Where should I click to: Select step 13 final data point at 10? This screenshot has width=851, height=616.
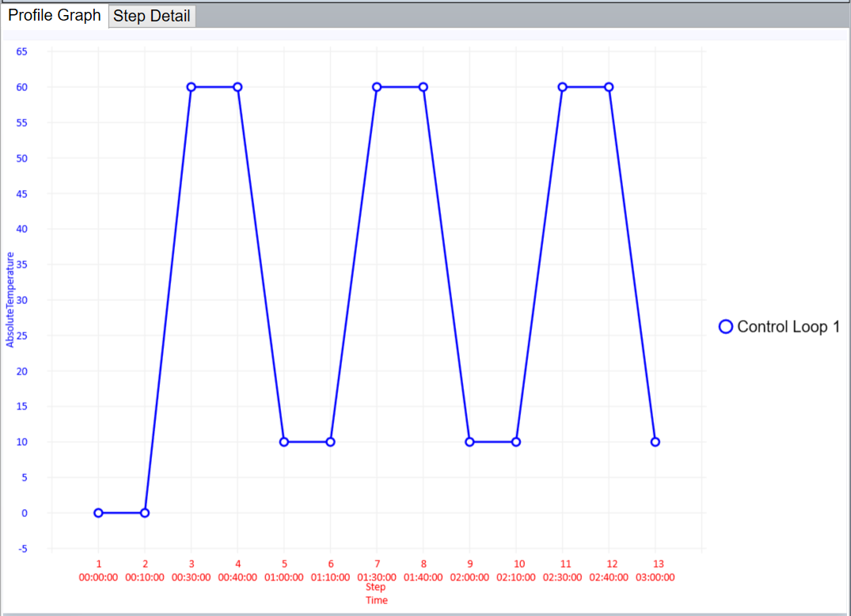point(655,442)
